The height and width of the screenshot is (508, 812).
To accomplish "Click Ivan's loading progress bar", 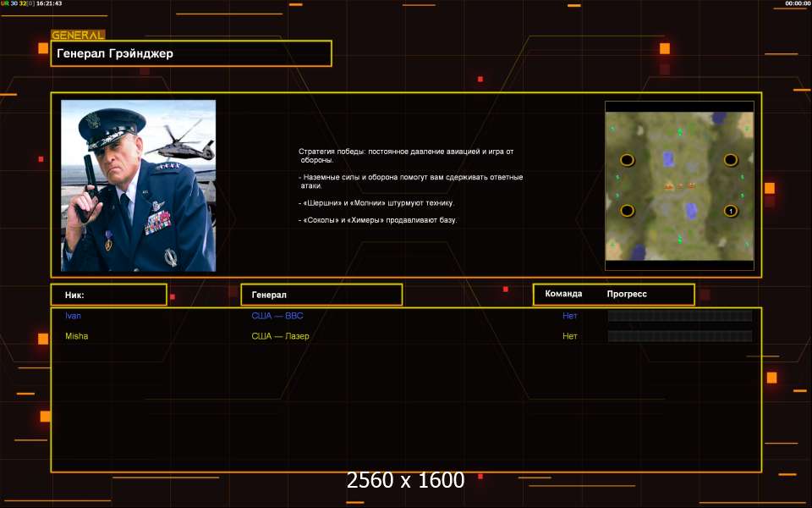I will pos(679,316).
